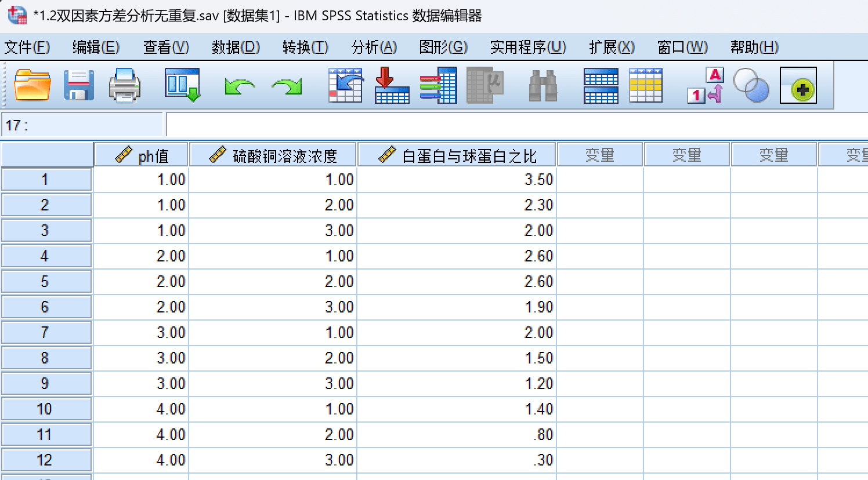Viewport: 868px width, 480px height.
Task: Click the Split file icon
Action: pos(601,85)
